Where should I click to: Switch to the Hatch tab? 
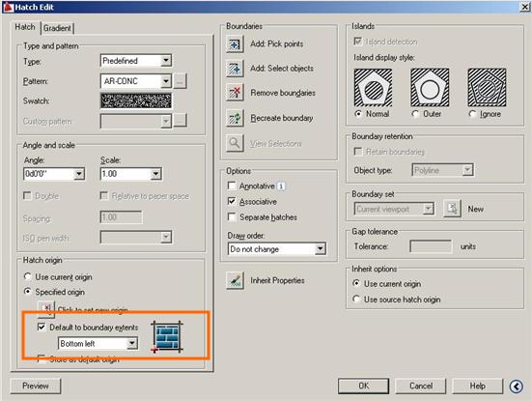[25, 27]
